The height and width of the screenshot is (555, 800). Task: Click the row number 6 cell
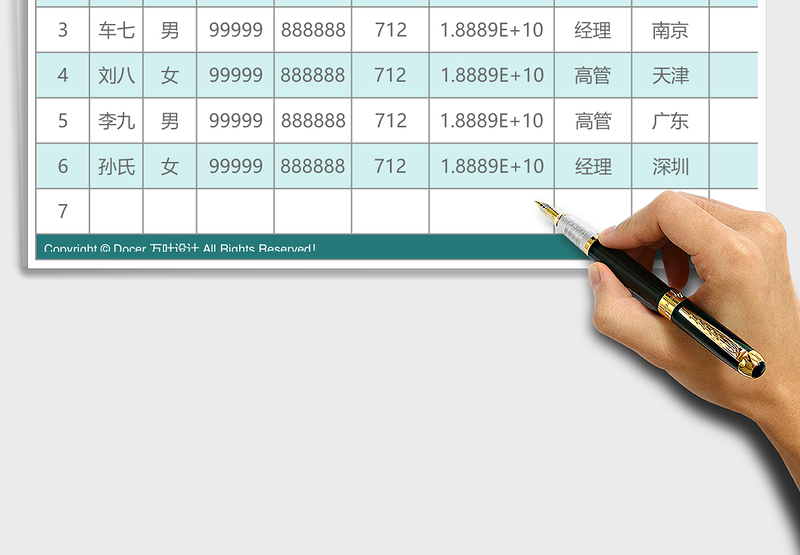pos(63,167)
